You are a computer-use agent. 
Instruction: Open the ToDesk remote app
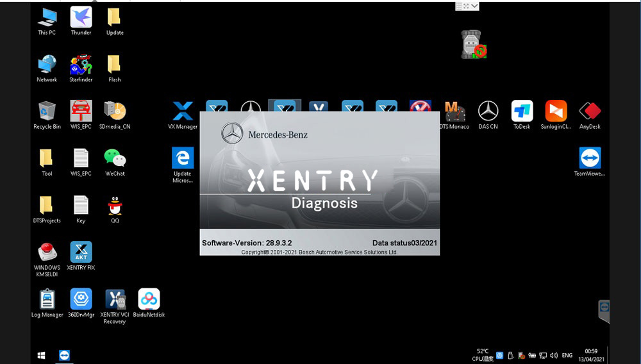[522, 115]
